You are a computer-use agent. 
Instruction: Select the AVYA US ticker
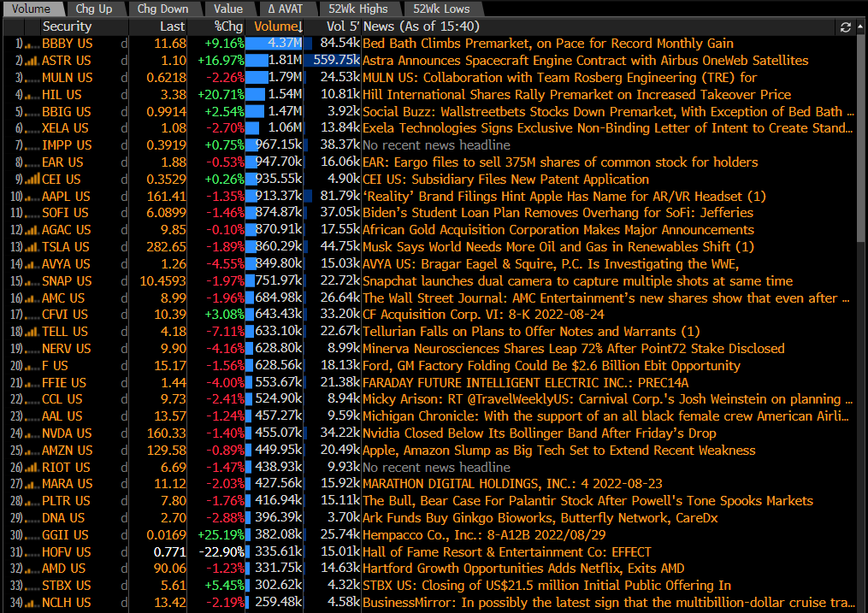coord(67,264)
